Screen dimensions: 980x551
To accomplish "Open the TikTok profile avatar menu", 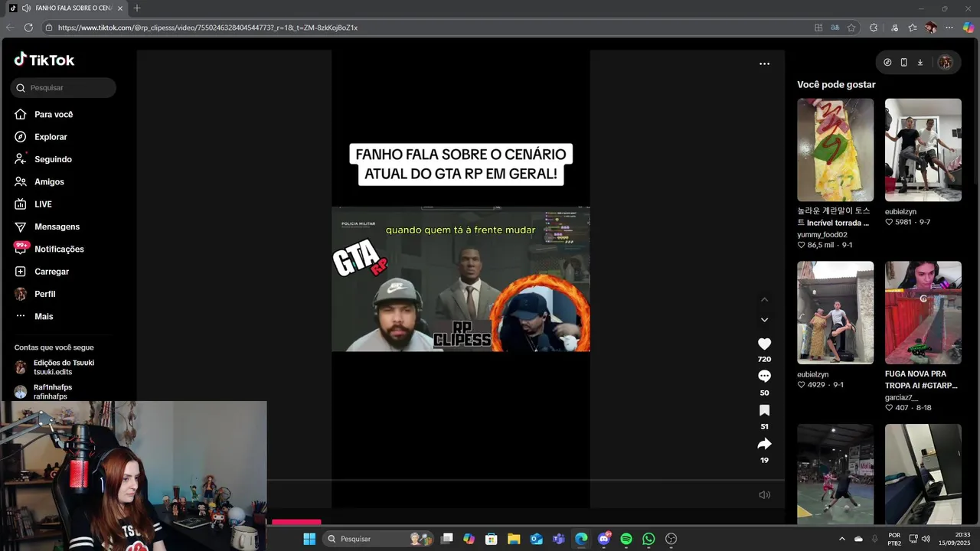I will pos(945,63).
